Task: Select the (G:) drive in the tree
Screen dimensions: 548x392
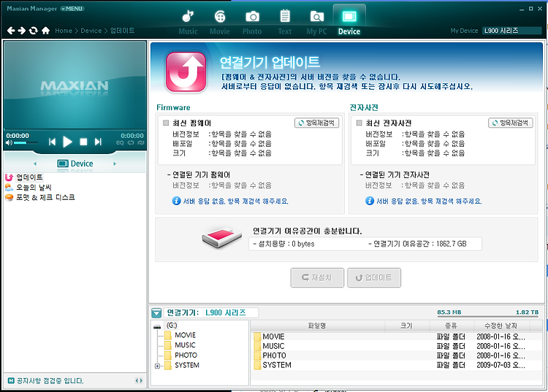Action: (172, 326)
